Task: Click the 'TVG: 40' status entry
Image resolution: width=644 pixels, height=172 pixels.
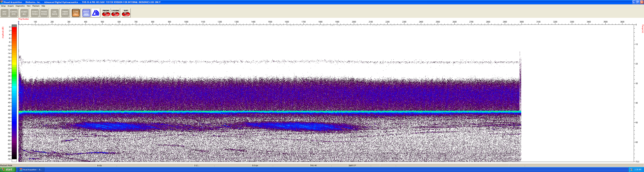Action: click(313, 165)
